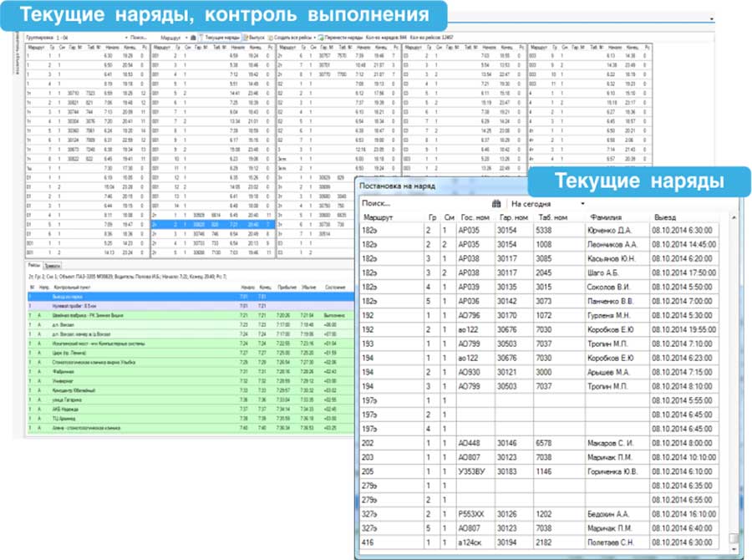The width and height of the screenshot is (752, 560).
Task: Click the Гос. ном column header
Action: click(x=473, y=216)
